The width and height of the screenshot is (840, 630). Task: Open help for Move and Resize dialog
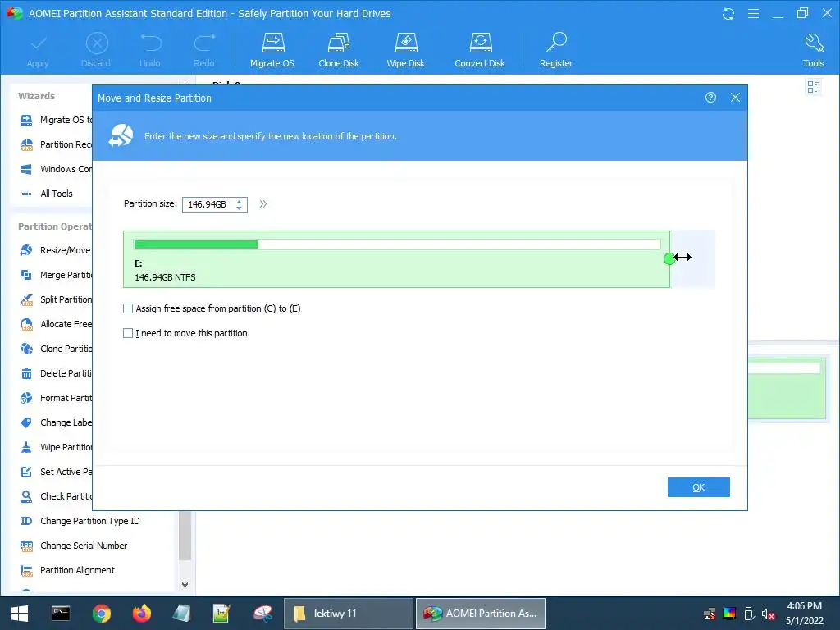pos(710,98)
